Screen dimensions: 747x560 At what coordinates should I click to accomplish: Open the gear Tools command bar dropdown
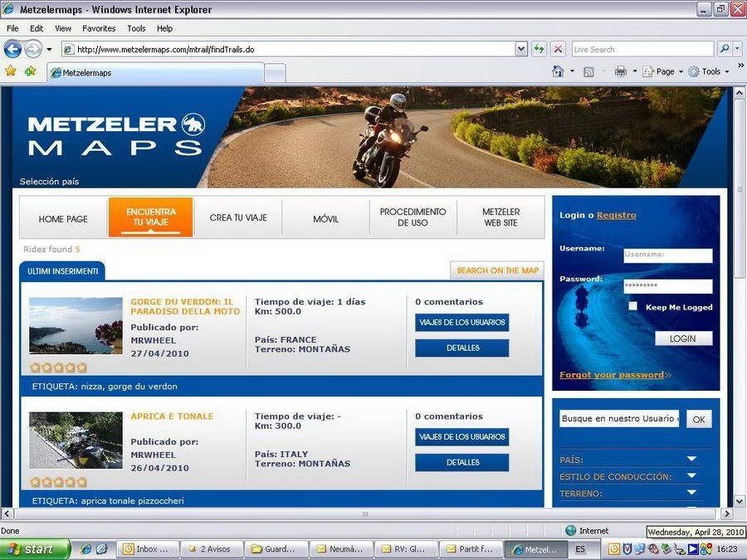pyautogui.click(x=709, y=72)
